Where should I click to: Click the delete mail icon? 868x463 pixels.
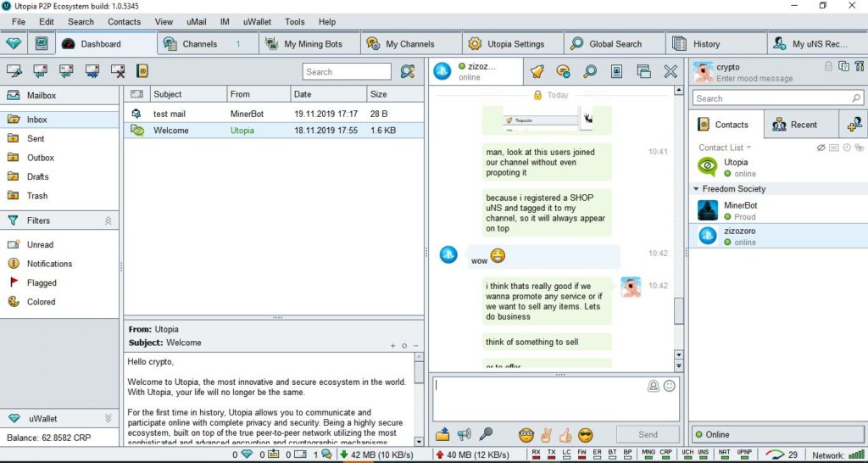click(117, 71)
